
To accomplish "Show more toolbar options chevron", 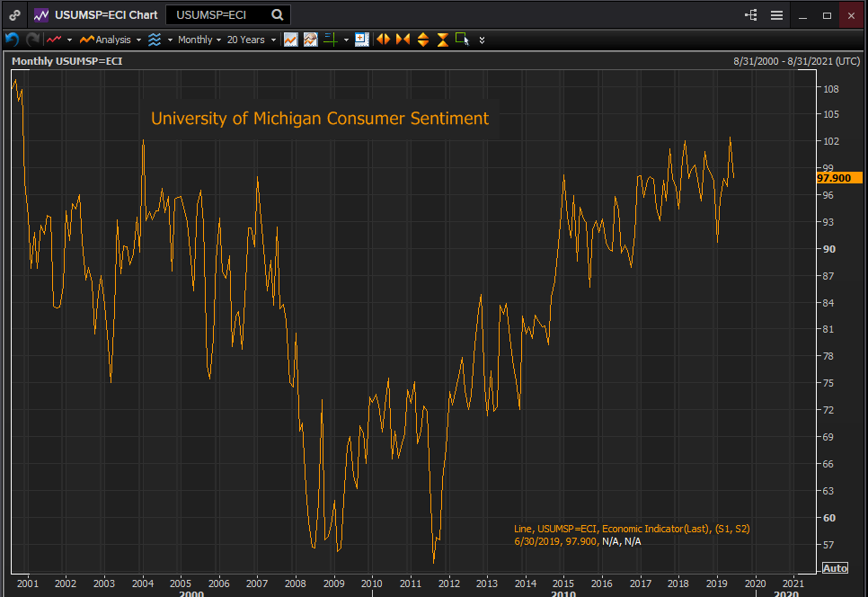I will [x=483, y=40].
